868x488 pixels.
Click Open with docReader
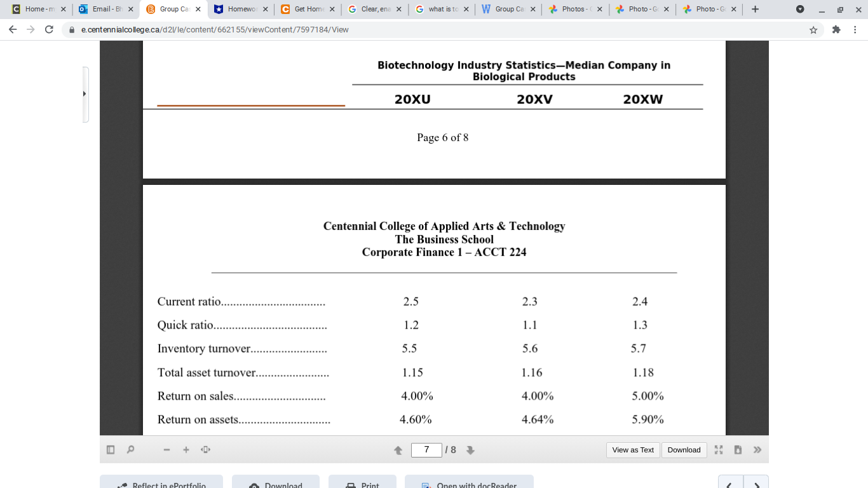[x=469, y=482]
